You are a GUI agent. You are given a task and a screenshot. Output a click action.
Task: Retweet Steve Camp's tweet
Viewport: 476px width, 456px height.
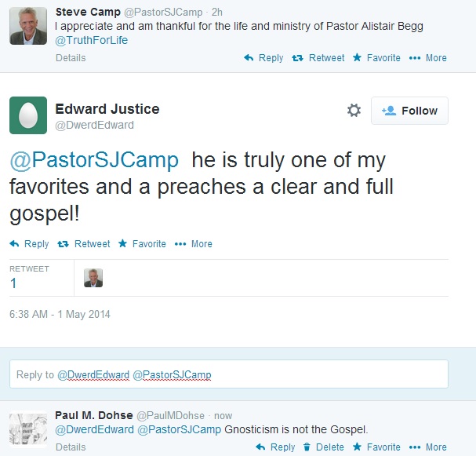pos(318,57)
